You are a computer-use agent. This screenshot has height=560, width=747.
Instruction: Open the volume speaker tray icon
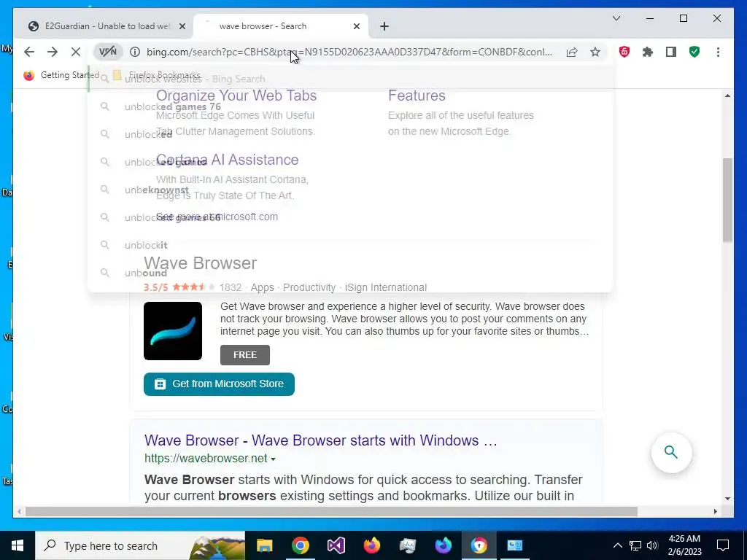point(652,545)
